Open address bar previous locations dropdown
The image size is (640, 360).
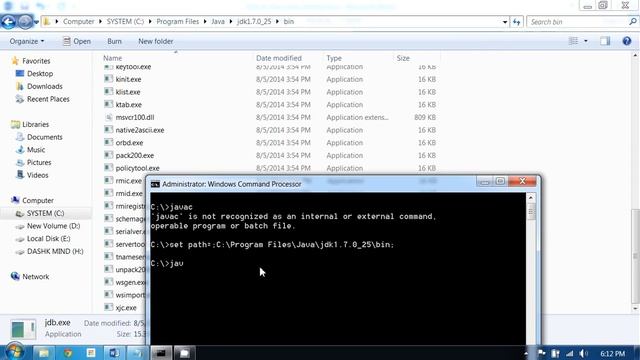[x=505, y=22]
